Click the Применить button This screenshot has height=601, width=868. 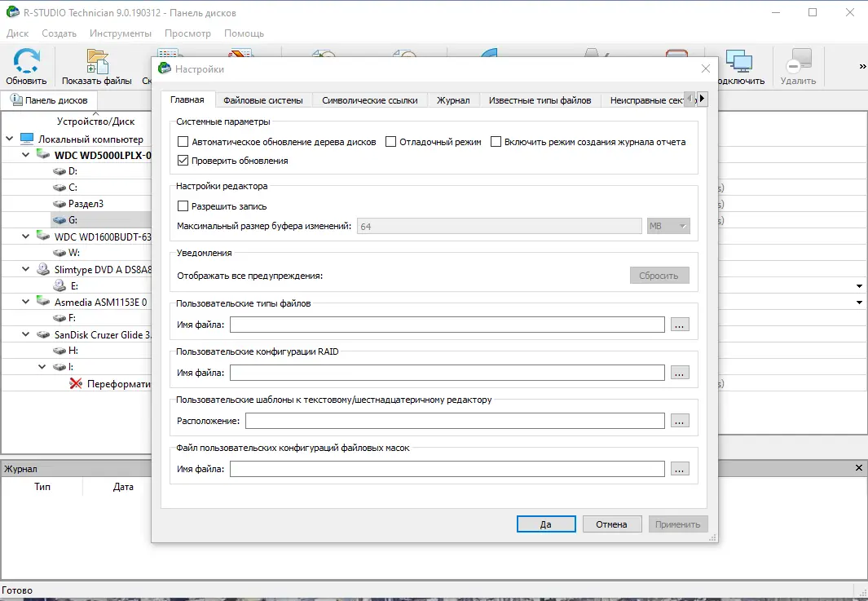(x=677, y=524)
